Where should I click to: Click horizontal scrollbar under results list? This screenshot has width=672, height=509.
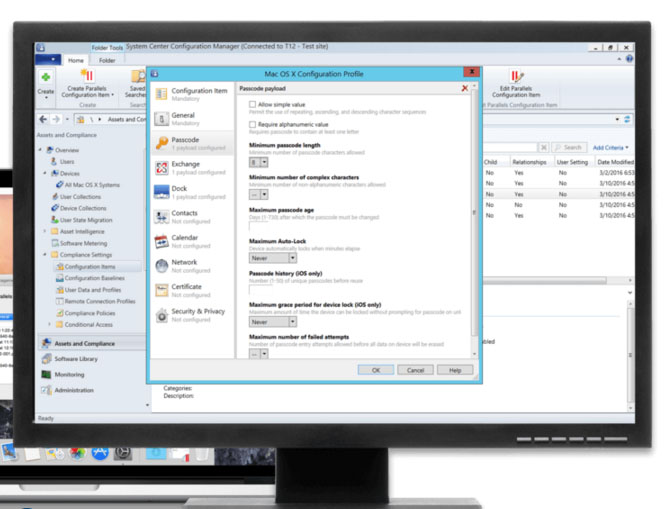point(545,280)
